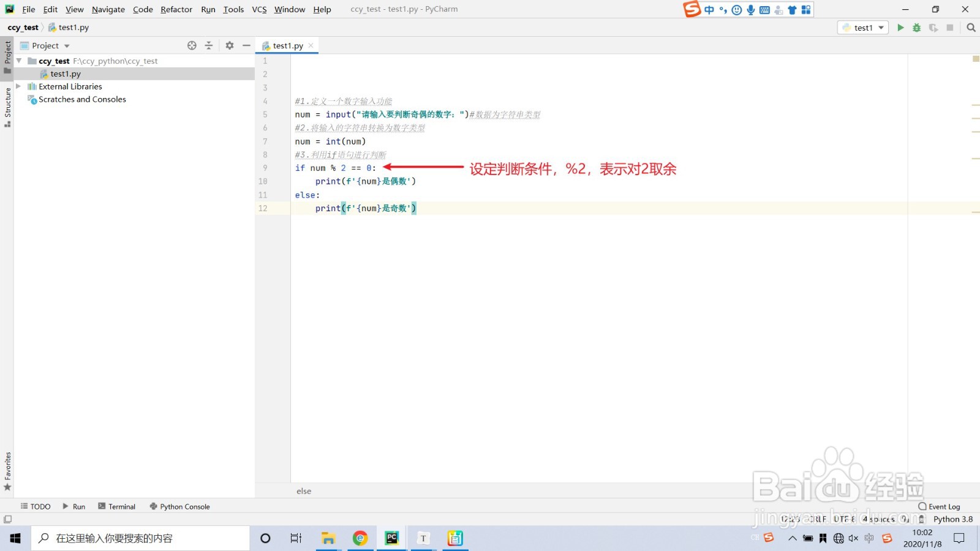Open the File menu
Viewport: 980px width, 551px height.
click(29, 9)
